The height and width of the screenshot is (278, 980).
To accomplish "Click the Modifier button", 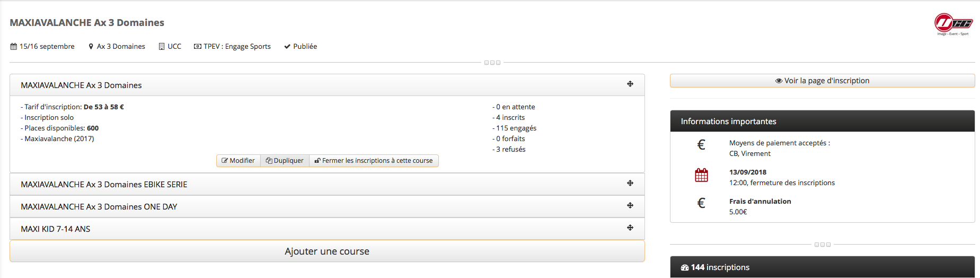I will click(239, 161).
